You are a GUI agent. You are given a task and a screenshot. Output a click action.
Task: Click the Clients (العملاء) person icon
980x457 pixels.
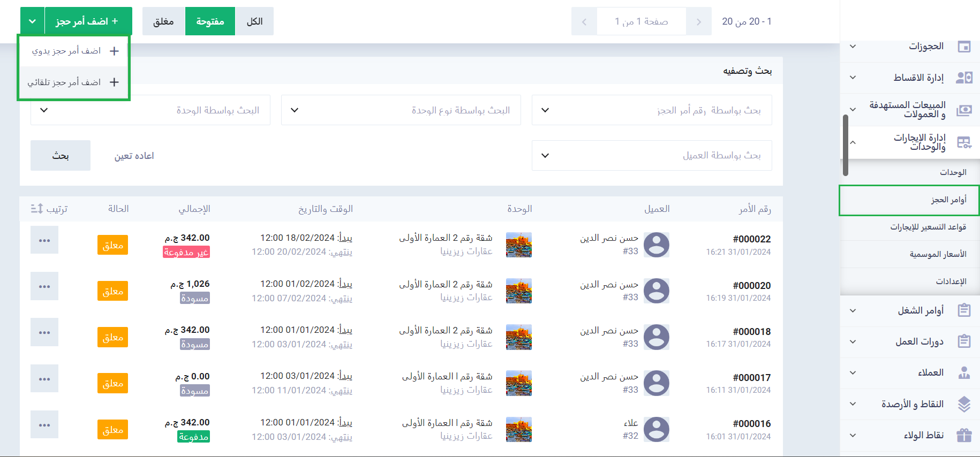(964, 373)
